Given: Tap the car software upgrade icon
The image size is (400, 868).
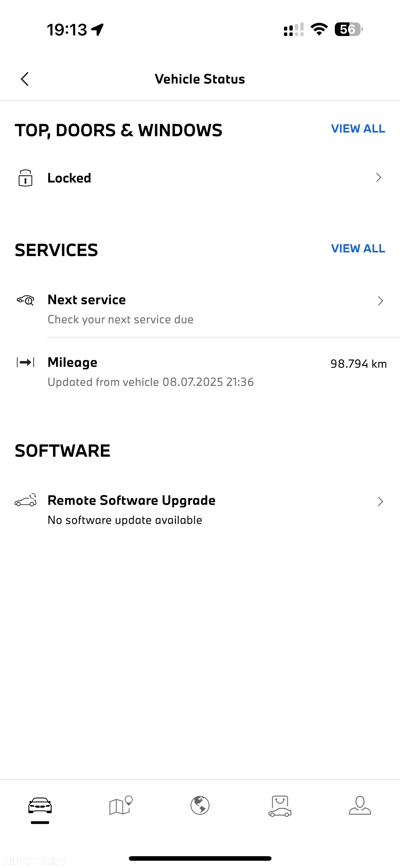Looking at the screenshot, I should (x=26, y=500).
